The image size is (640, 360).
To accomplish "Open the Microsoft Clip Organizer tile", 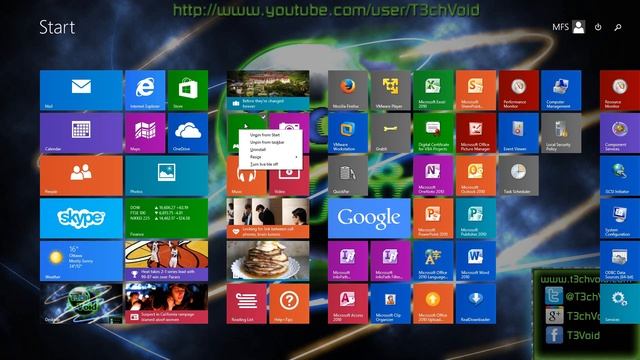I will [390, 304].
